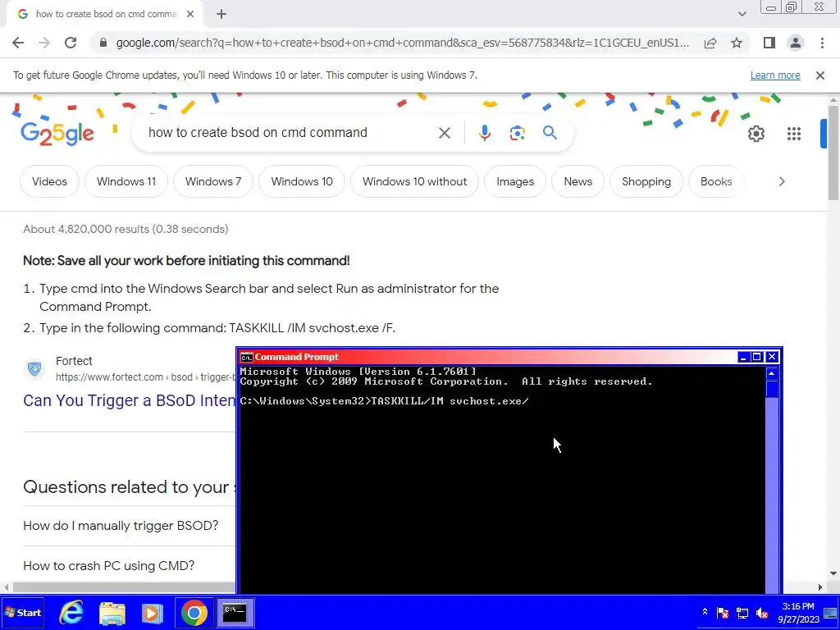Open the Google apps grid icon
The image size is (840, 630).
794,134
